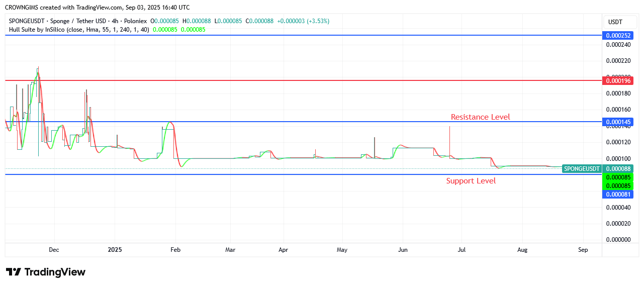The image size is (644, 287).
Task: Click the 0.000000 price axis tick
Action: point(618,240)
